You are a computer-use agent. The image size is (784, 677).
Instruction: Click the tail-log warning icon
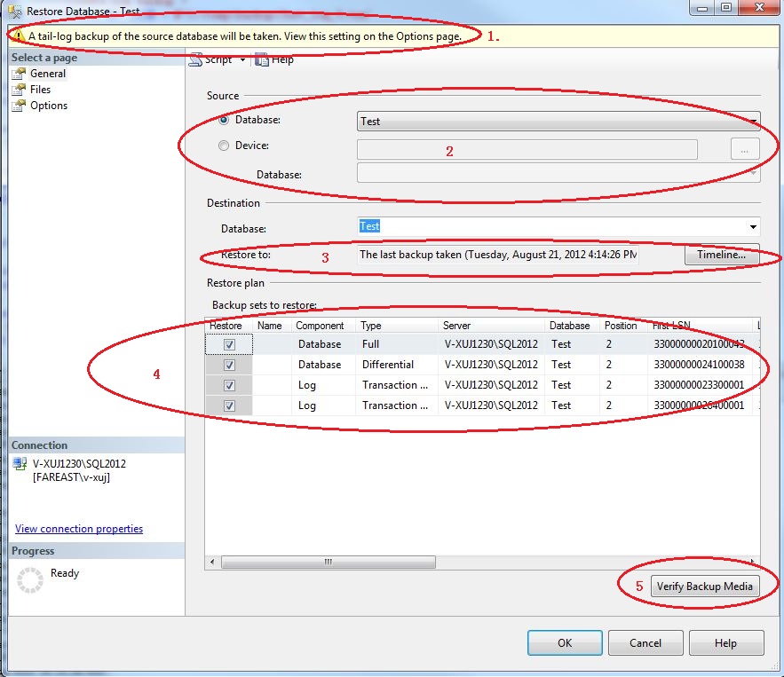click(x=18, y=36)
